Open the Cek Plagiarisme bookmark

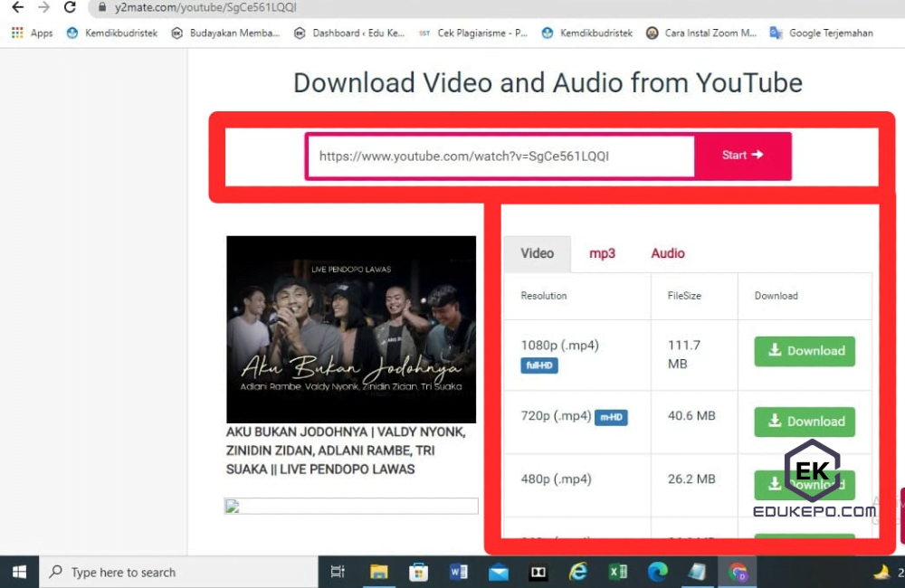pos(475,33)
